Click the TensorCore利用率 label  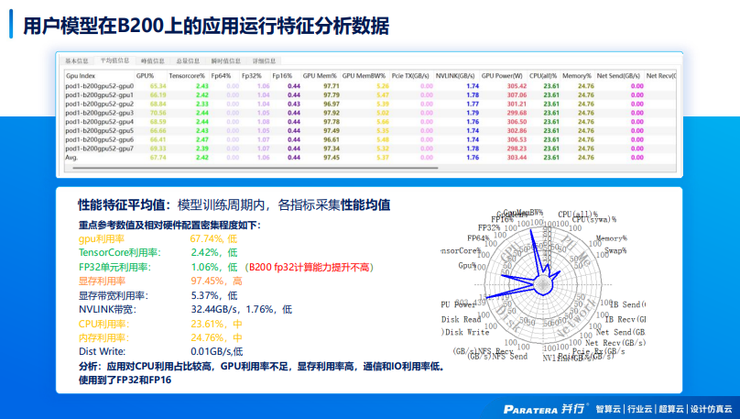click(x=120, y=252)
